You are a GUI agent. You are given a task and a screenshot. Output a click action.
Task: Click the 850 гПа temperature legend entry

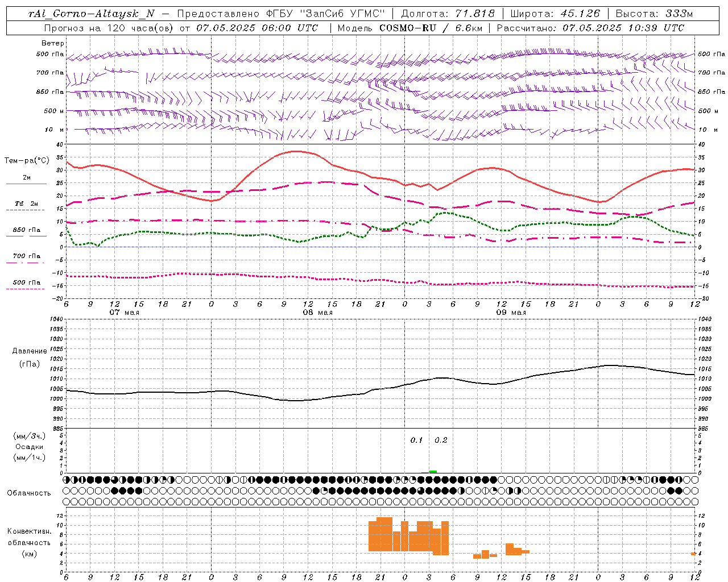pyautogui.click(x=27, y=230)
